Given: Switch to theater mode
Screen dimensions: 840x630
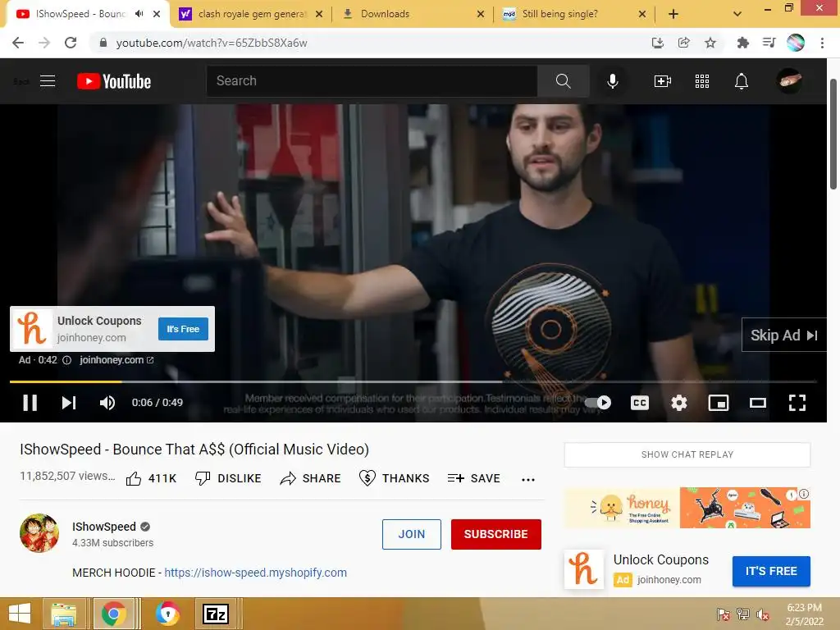Looking at the screenshot, I should [757, 402].
